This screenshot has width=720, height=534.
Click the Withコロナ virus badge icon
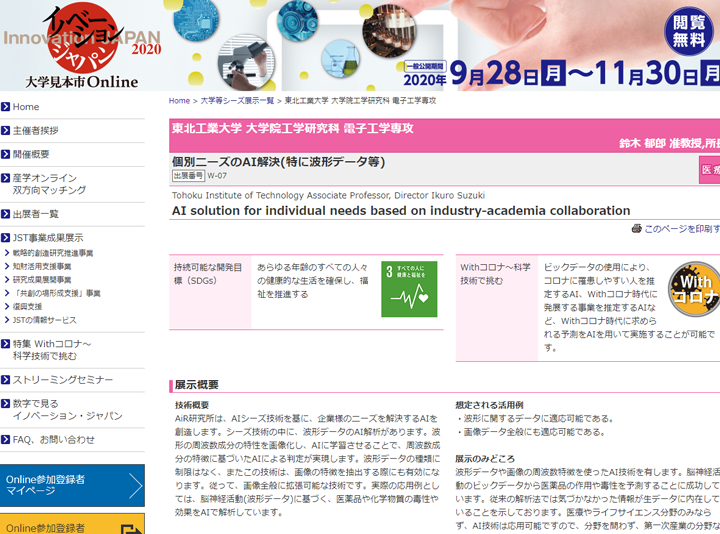[694, 289]
